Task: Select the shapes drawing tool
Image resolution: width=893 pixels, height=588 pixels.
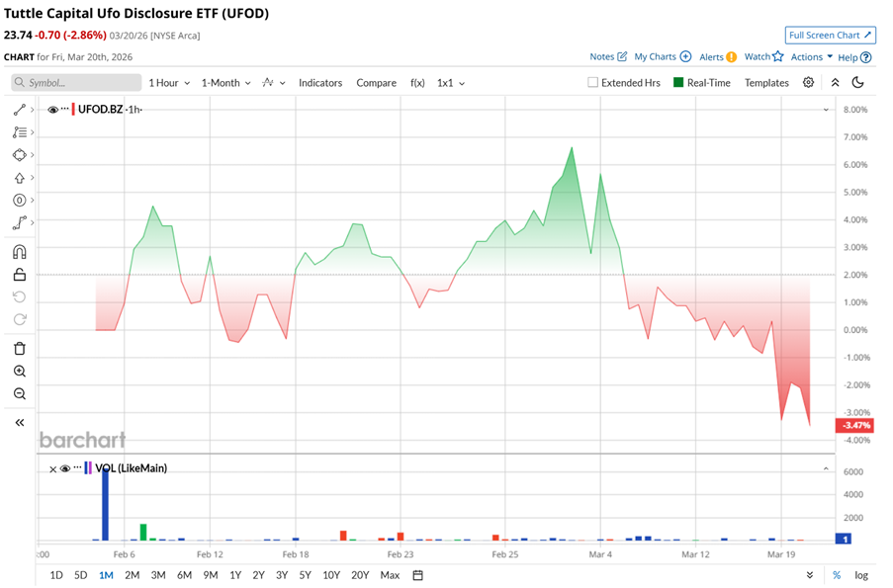Action: coord(20,155)
